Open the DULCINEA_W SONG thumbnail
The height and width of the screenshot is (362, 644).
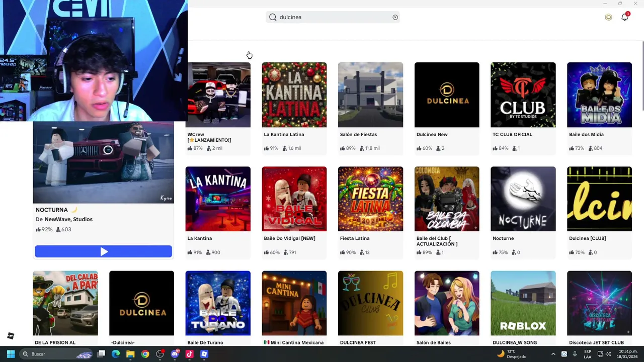coord(523,303)
